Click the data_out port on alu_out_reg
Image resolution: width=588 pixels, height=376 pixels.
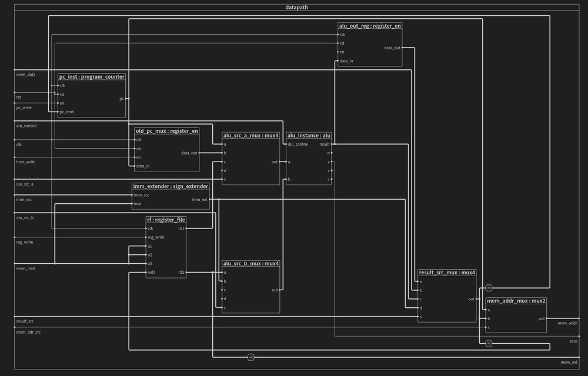tap(391, 48)
